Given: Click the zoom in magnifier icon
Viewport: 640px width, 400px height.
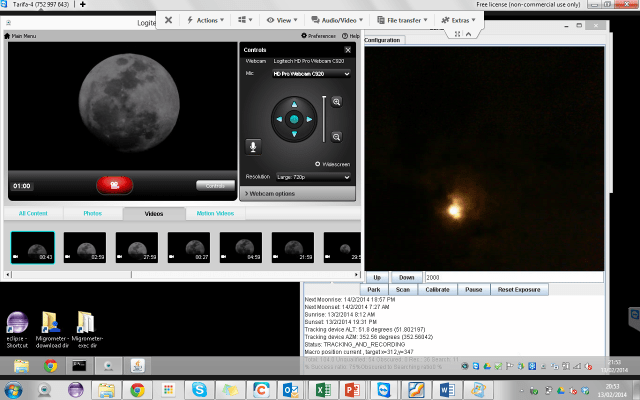Looking at the screenshot, I should [337, 101].
